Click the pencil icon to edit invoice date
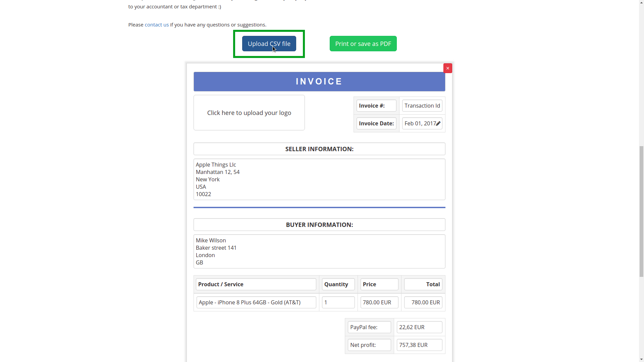 (x=438, y=123)
